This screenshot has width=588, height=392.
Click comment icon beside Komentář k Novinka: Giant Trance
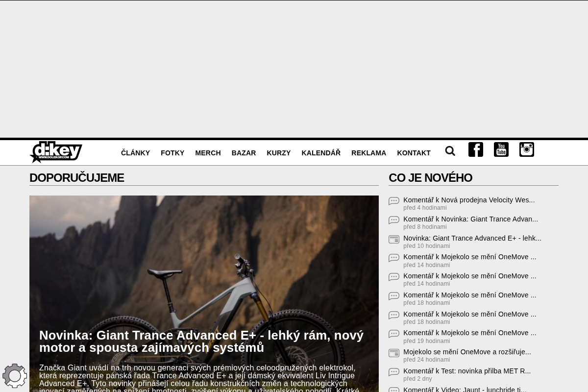[394, 220]
